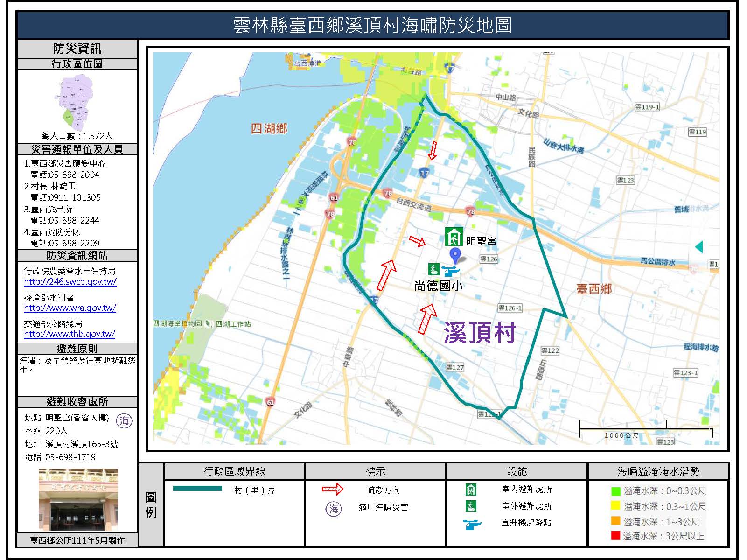Image resolution: width=747 pixels, height=560 pixels.
Task: Click the orange swatch for 1~3公尺 depth
Action: tap(615, 521)
